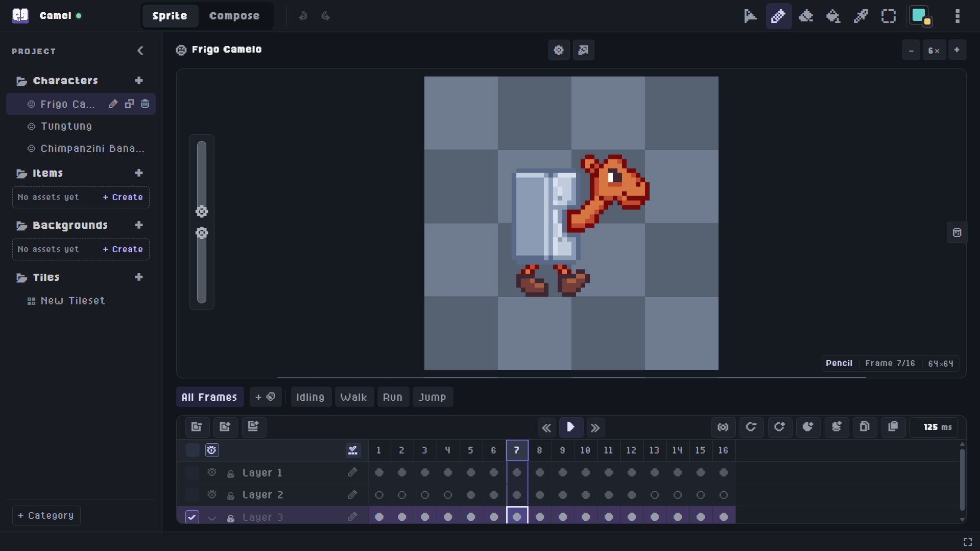
Task: Open sprite settings gear next to title
Action: click(x=559, y=50)
